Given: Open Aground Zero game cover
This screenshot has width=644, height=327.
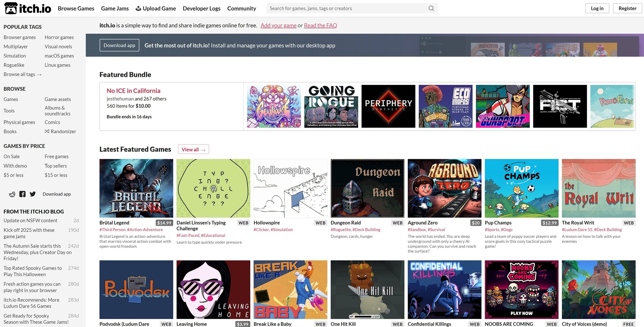Looking at the screenshot, I should [445, 188].
